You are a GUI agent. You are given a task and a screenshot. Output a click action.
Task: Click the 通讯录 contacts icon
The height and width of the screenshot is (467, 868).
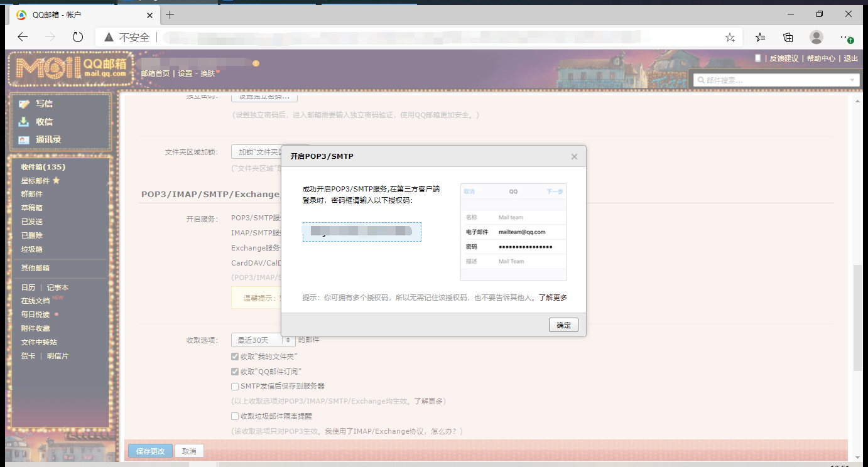[x=24, y=139]
